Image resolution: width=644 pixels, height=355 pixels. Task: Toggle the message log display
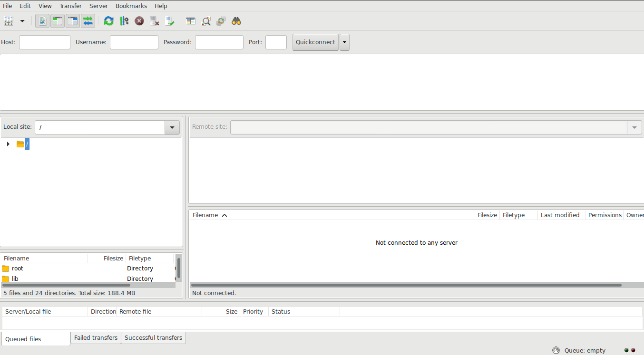tap(42, 21)
